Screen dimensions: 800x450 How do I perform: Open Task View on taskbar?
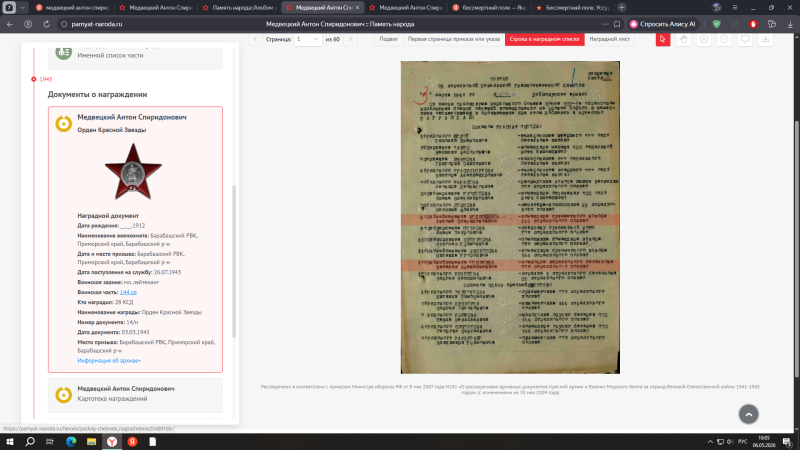[x=49, y=442]
